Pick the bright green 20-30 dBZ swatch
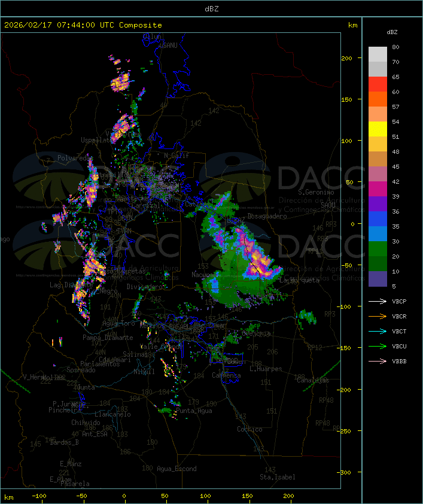423x504 pixels. pyautogui.click(x=378, y=249)
